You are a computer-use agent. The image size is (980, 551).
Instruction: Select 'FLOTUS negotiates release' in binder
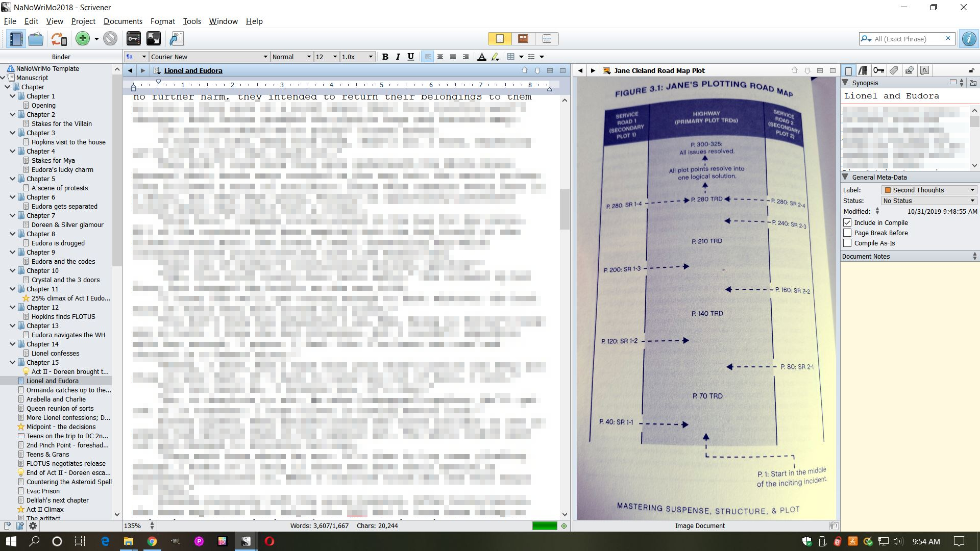pos(66,463)
